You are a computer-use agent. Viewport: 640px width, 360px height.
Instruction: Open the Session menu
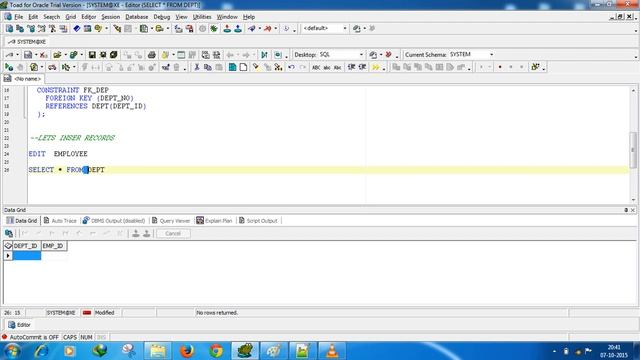click(110, 17)
